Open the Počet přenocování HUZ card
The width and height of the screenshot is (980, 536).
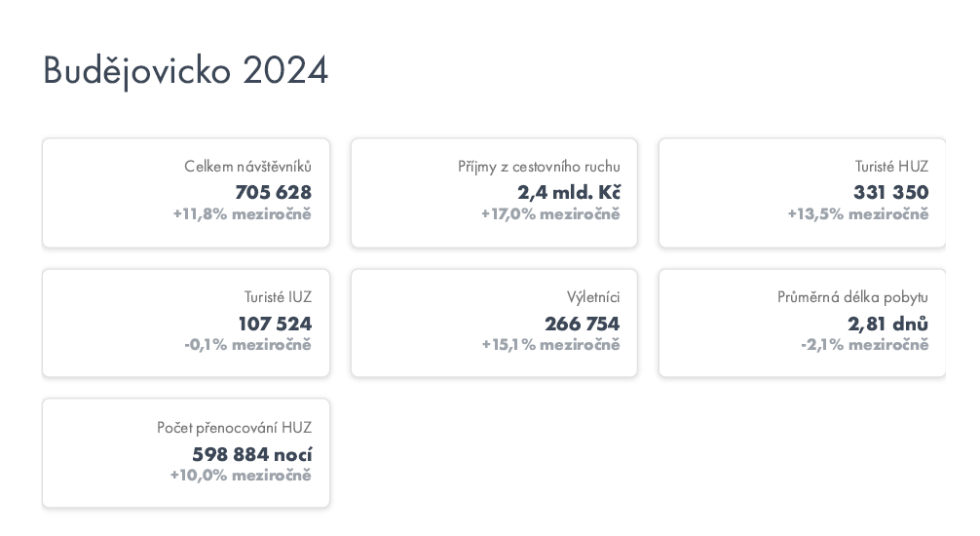[186, 453]
